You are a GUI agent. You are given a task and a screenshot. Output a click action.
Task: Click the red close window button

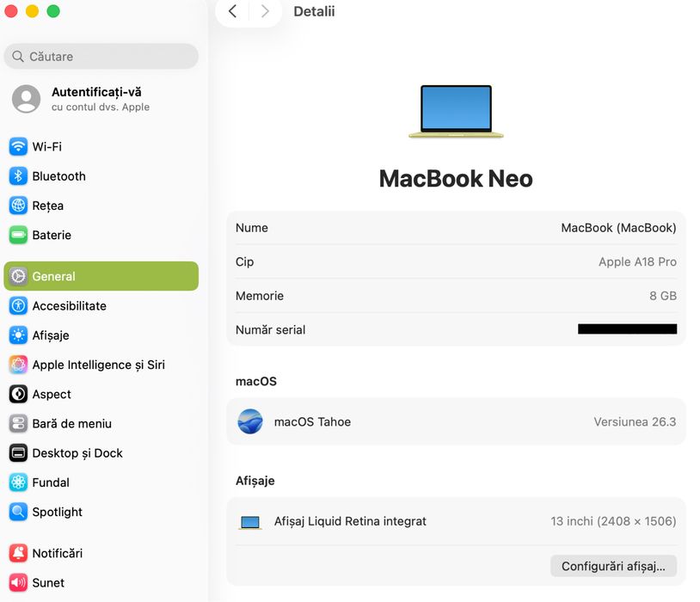click(x=10, y=11)
